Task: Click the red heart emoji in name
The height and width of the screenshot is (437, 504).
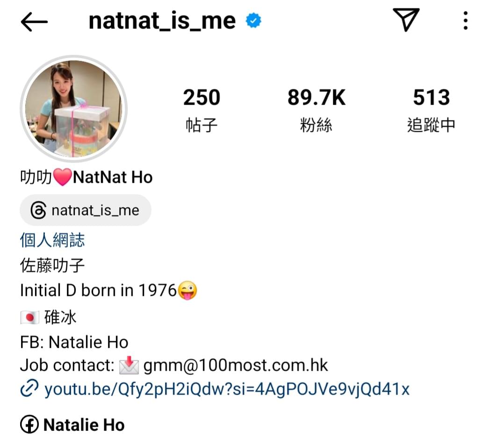Action: point(62,178)
